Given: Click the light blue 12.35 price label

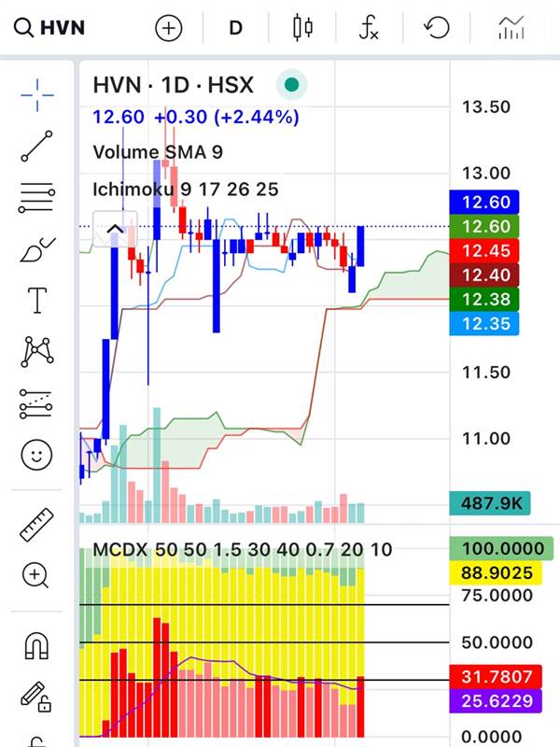Looking at the screenshot, I should pyautogui.click(x=484, y=323).
